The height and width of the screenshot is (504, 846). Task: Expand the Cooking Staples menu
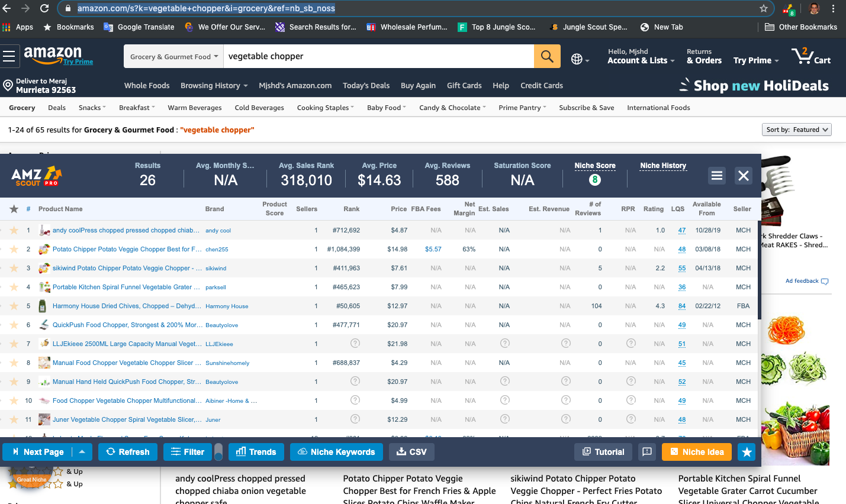pos(326,108)
